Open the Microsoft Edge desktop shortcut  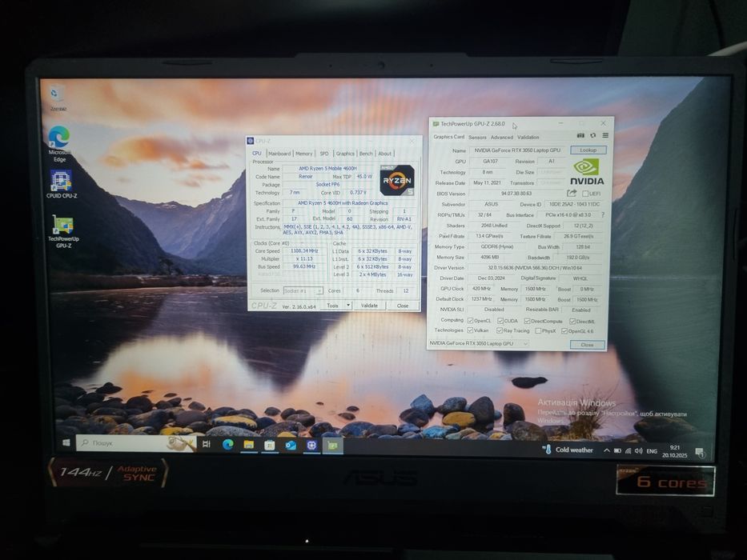coord(59,144)
